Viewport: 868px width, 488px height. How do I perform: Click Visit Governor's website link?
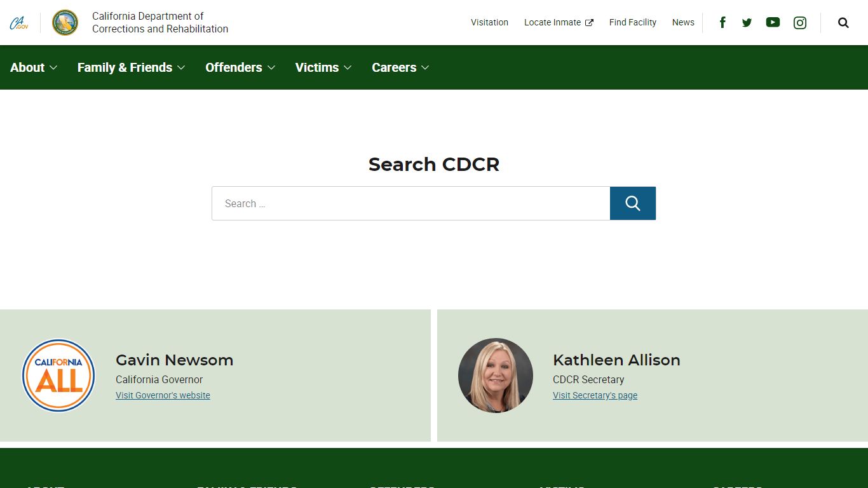[x=163, y=395]
